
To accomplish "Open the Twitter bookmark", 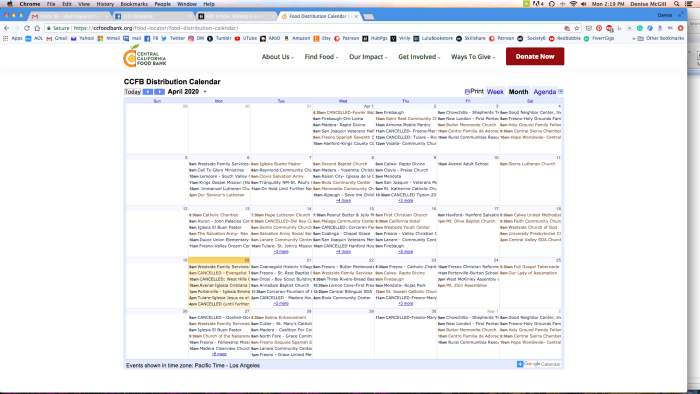I will 173,38.
